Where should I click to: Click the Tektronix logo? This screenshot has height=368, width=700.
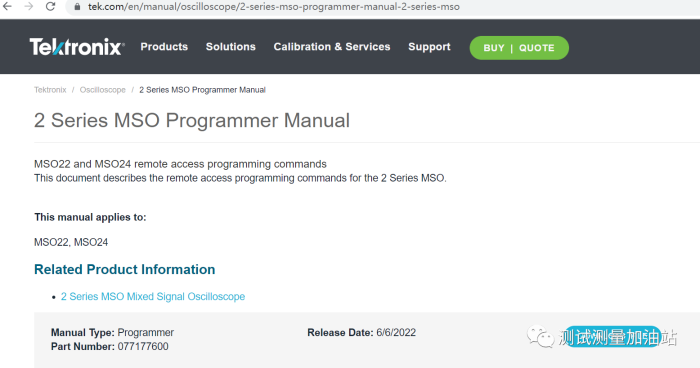click(77, 47)
